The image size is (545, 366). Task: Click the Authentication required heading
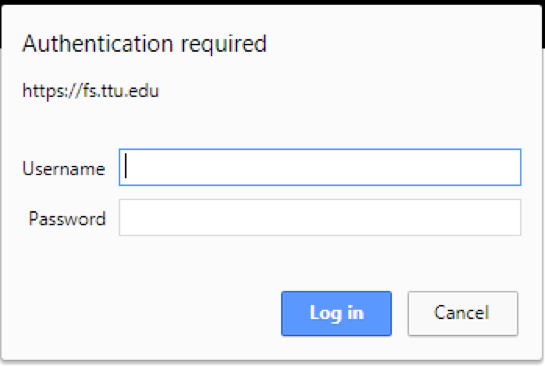[144, 44]
